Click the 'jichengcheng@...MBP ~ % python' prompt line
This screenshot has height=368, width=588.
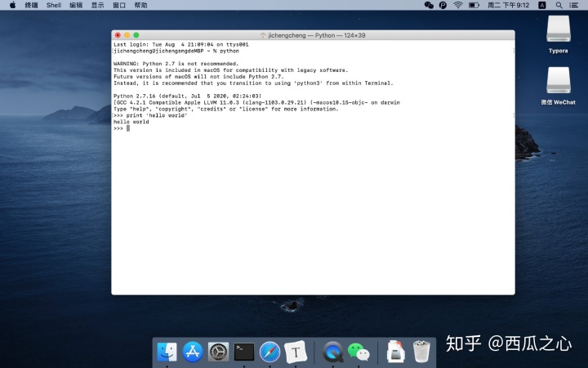(x=176, y=51)
